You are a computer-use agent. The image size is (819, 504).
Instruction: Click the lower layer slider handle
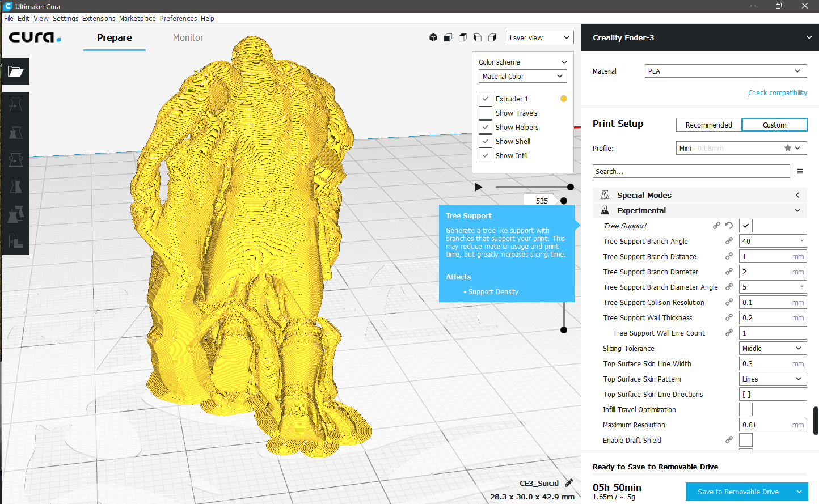coord(564,330)
